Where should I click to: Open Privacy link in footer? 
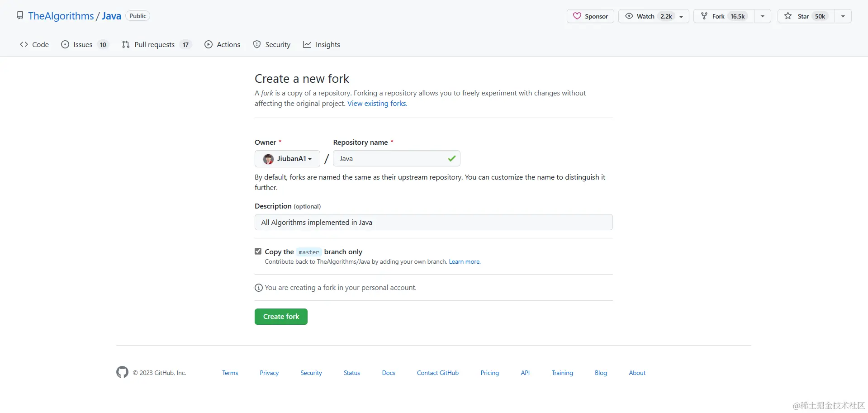coord(269,373)
